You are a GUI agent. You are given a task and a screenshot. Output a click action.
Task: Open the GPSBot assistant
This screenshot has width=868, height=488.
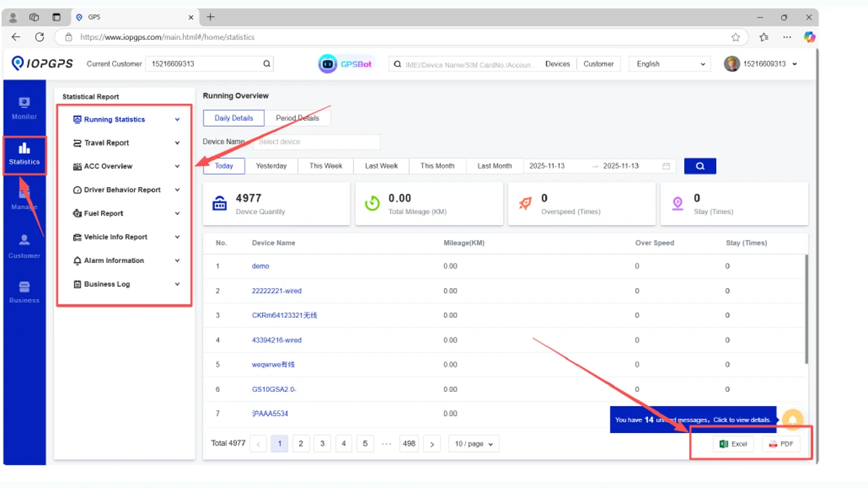[x=346, y=64]
